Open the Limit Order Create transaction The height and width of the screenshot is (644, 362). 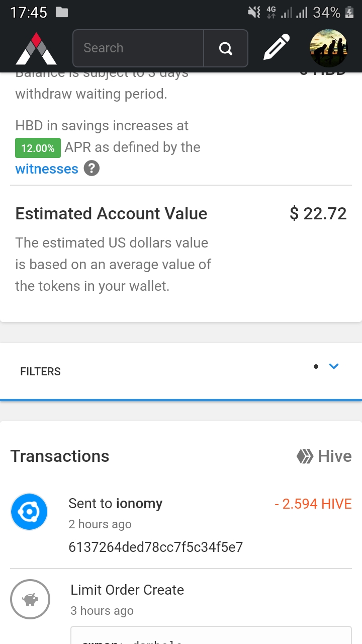tap(127, 590)
